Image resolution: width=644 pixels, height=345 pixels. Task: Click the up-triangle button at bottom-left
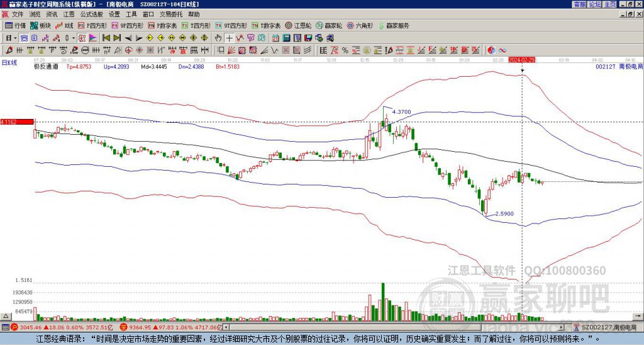coord(6,316)
